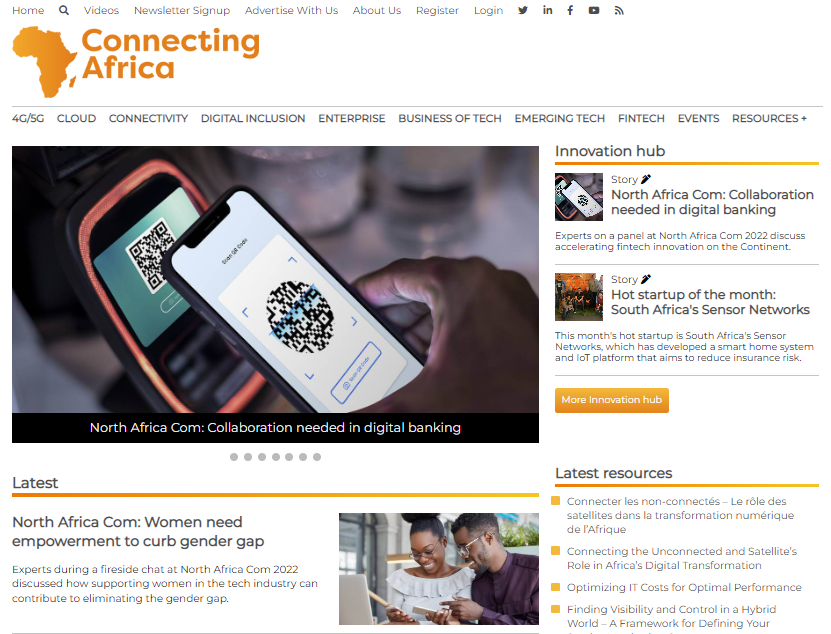Expand the RESOURCES + menu
The image size is (831, 634).
pos(769,118)
